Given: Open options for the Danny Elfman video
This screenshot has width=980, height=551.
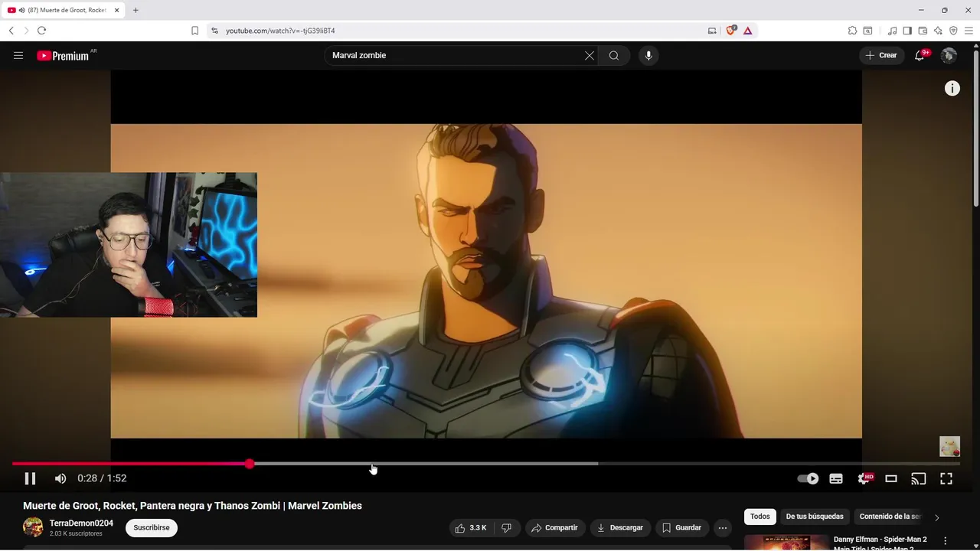Looking at the screenshot, I should click(946, 540).
